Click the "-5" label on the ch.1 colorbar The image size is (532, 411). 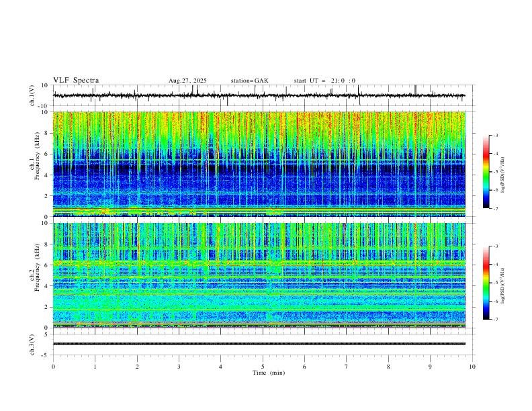click(x=495, y=172)
